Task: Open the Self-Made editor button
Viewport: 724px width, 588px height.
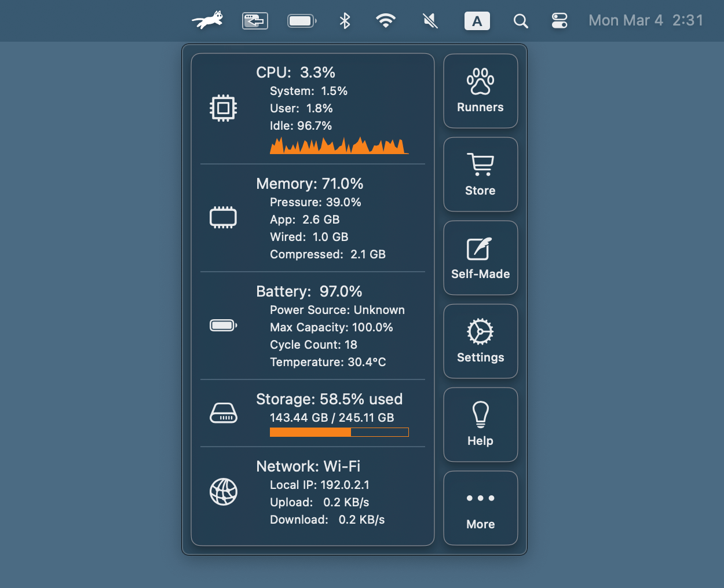Action: (x=480, y=258)
